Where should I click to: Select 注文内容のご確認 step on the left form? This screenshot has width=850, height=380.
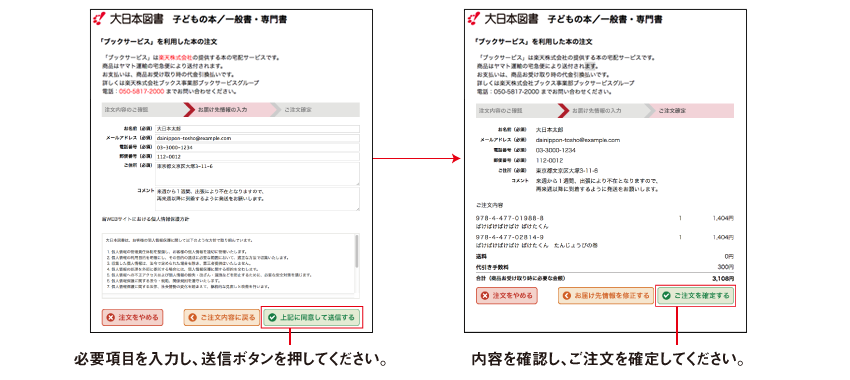pyautogui.click(x=144, y=110)
